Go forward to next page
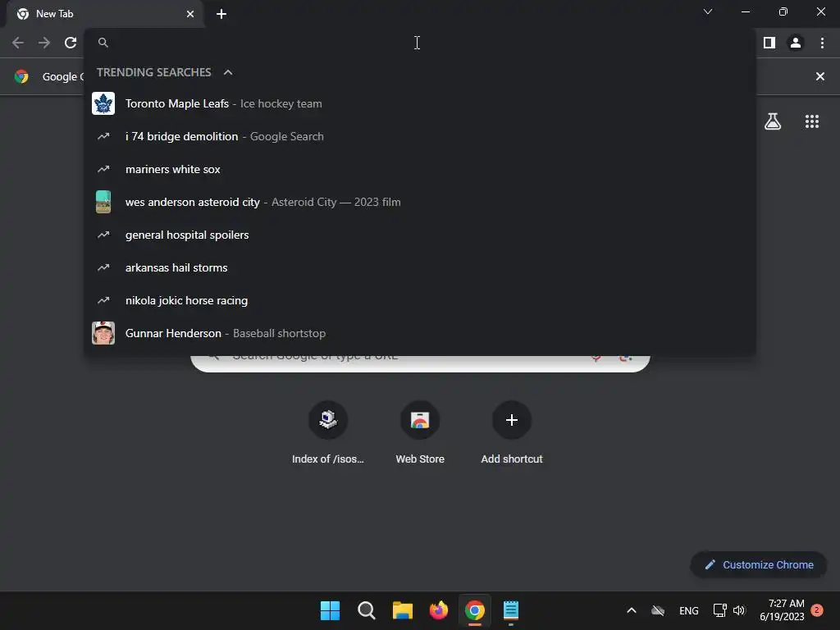Viewport: 840px width, 630px height. pyautogui.click(x=44, y=43)
